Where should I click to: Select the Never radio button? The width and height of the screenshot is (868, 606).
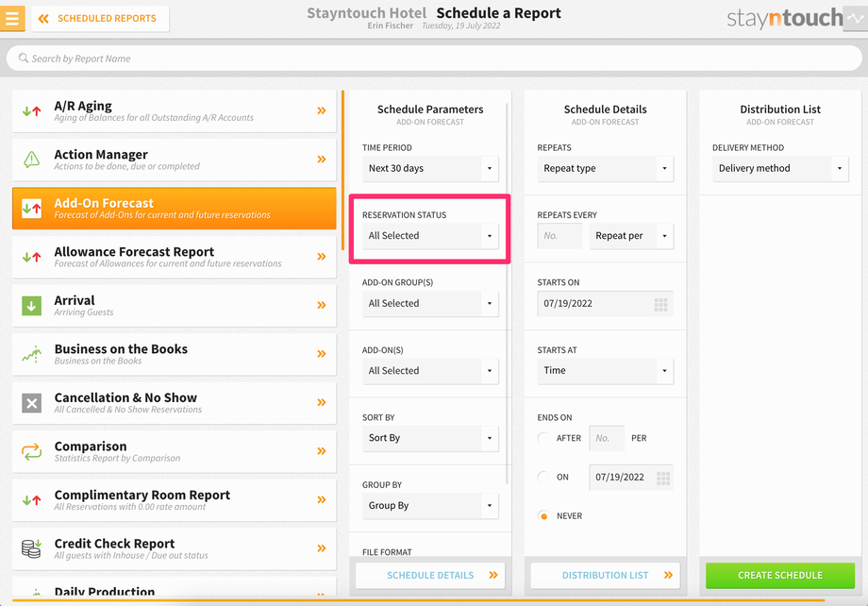(544, 515)
